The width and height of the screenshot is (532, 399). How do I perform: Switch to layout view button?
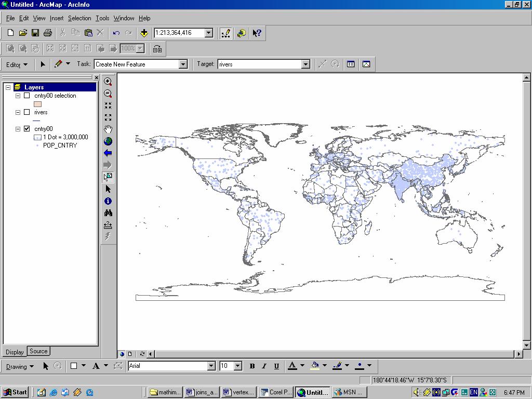click(x=129, y=354)
